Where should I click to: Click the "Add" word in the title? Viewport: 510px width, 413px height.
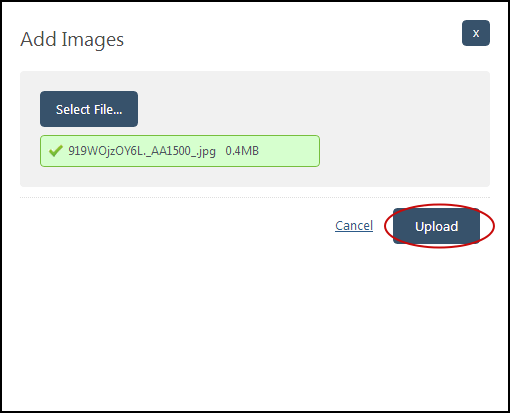point(38,39)
